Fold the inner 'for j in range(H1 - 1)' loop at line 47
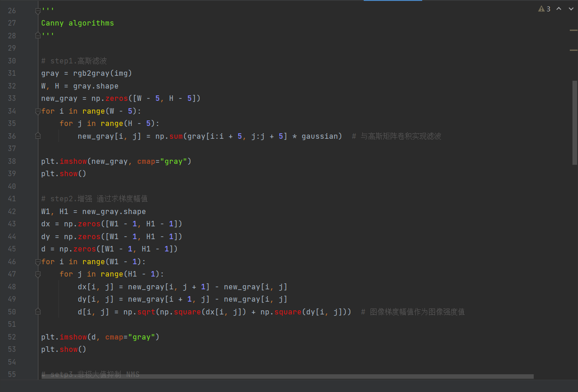Screen dimensions: 578x392 click(38, 274)
